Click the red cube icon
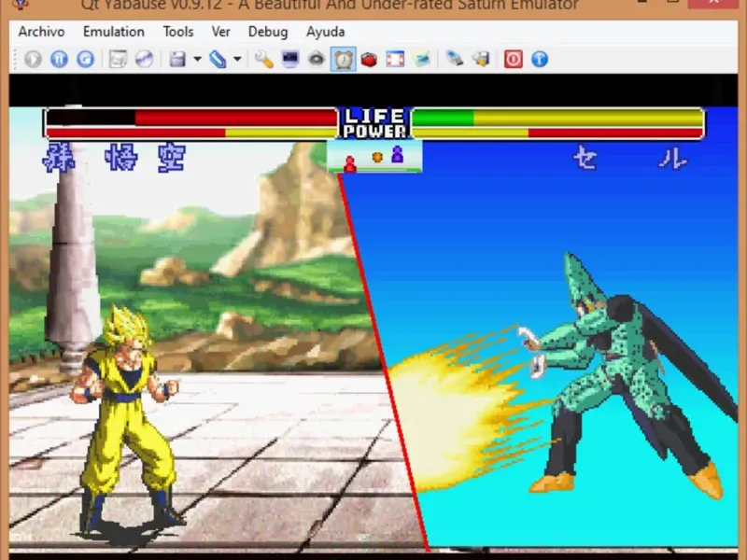The height and width of the screenshot is (560, 747). 369,60
